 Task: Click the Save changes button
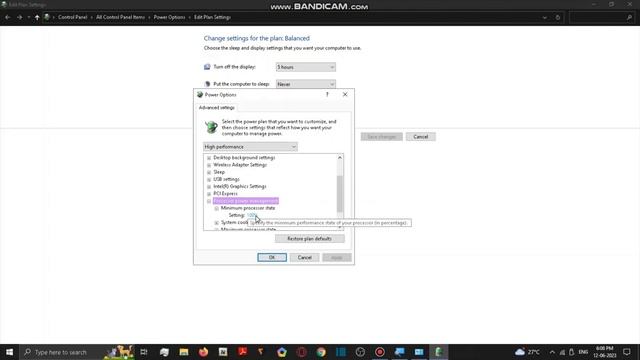(382, 136)
